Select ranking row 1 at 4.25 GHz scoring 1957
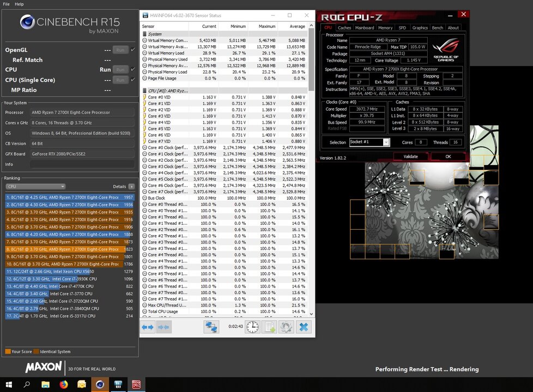Image resolution: width=533 pixels, height=392 pixels. [70, 197]
